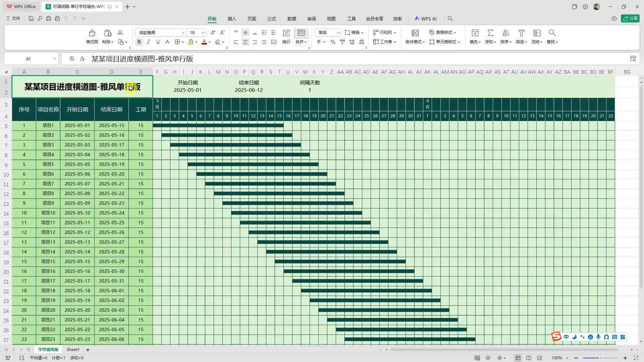The height and width of the screenshot is (362, 644).
Task: Click the yellow fill color swatch
Action: (x=191, y=42)
